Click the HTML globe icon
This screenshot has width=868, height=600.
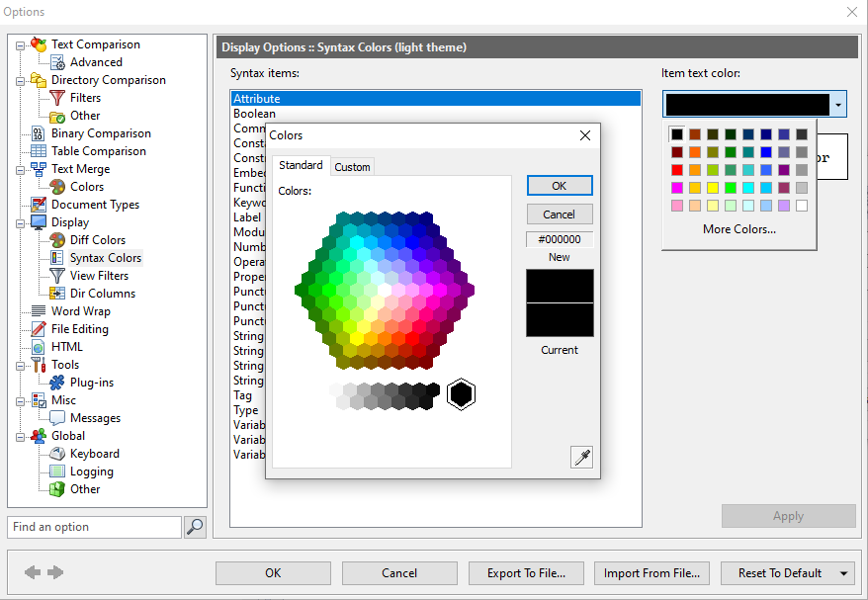pyautogui.click(x=39, y=347)
